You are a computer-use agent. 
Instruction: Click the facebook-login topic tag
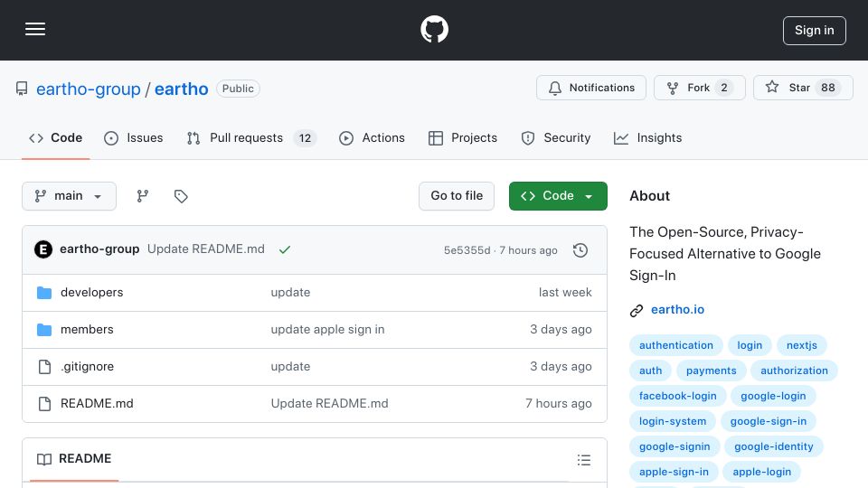point(677,396)
